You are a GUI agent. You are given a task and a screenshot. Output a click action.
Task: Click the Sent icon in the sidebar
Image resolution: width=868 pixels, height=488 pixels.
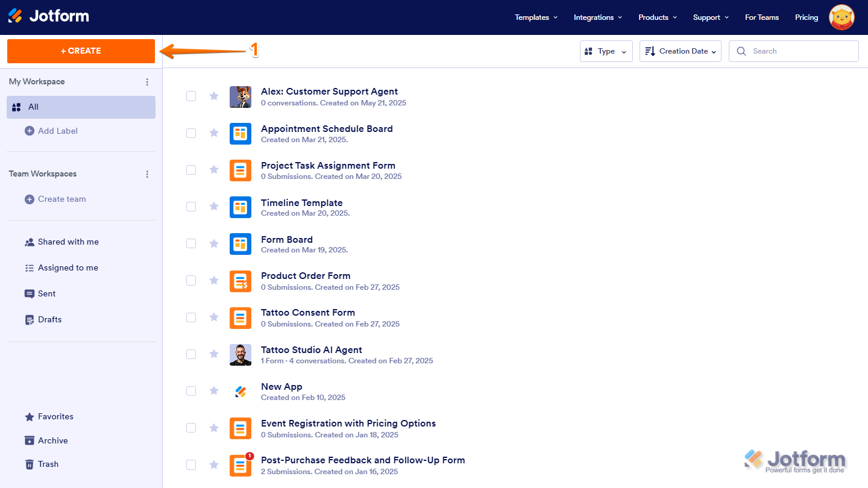[x=30, y=293]
